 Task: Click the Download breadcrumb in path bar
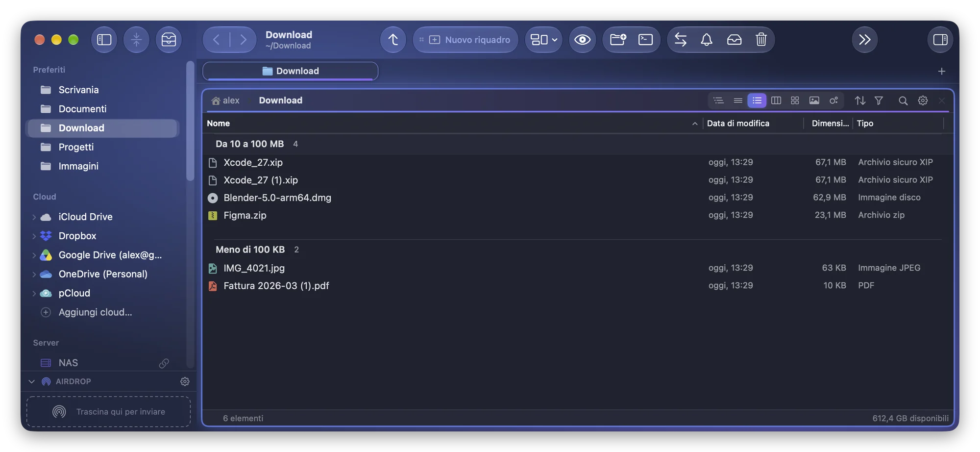tap(281, 100)
